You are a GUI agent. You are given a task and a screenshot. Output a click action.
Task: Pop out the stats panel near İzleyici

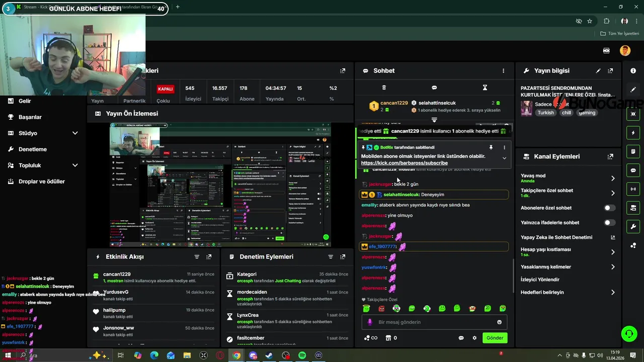coord(343,71)
